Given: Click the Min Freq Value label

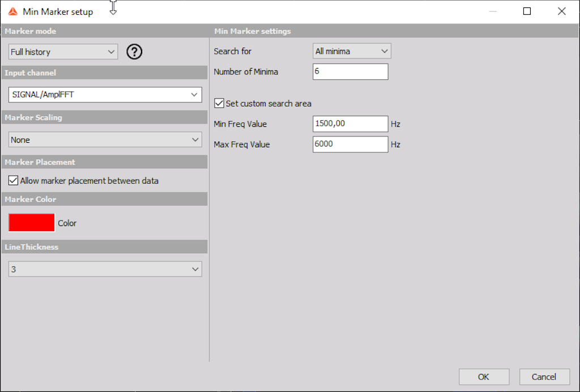Looking at the screenshot, I should pyautogui.click(x=240, y=124).
